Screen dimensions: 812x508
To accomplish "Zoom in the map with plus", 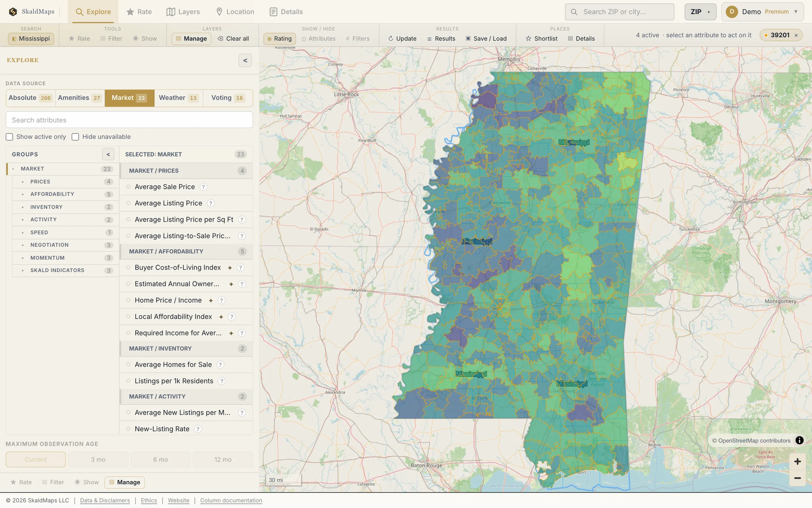I will tap(797, 461).
